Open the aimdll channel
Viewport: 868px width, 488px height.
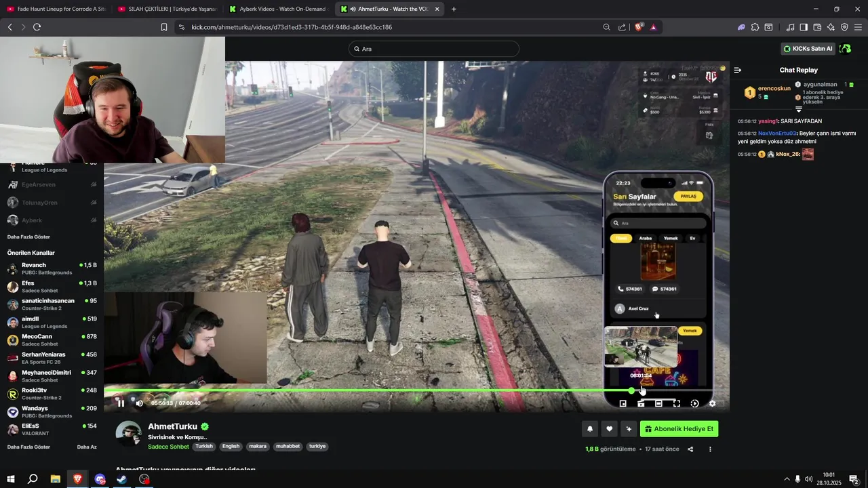coord(52,322)
